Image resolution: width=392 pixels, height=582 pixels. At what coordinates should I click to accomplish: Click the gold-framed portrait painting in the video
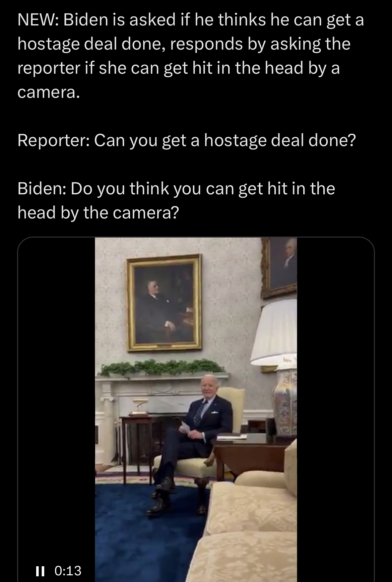pos(164,303)
